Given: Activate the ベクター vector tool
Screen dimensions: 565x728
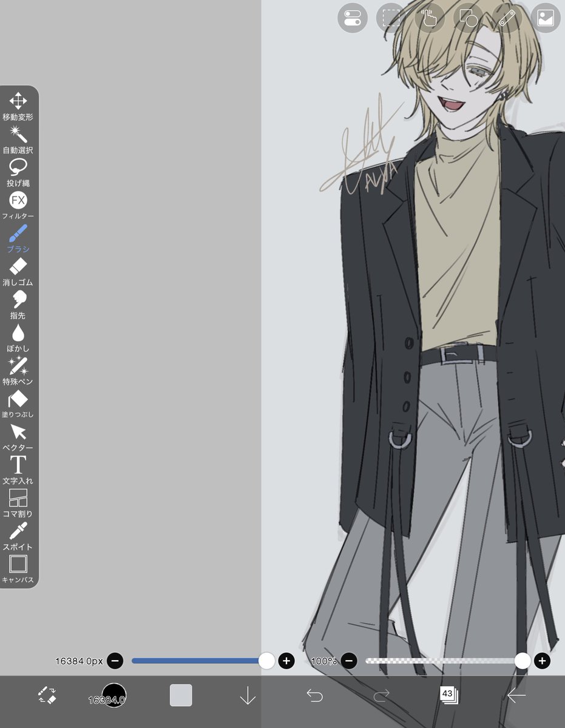Looking at the screenshot, I should (x=18, y=437).
